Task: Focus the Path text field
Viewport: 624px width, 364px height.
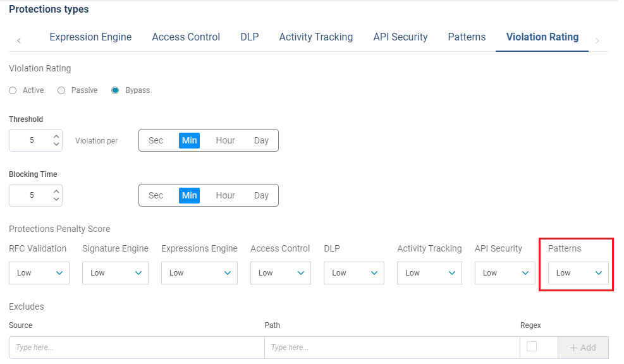Action: (391, 348)
